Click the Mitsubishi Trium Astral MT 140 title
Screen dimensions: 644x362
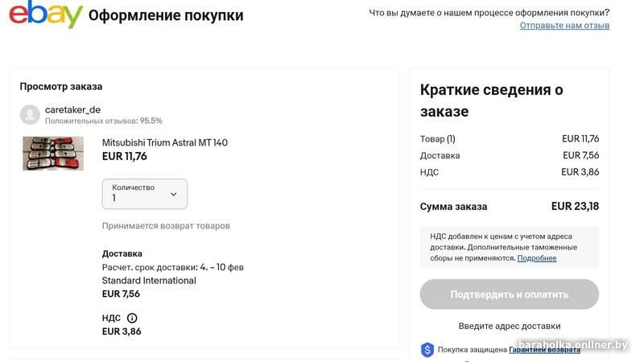coord(165,142)
